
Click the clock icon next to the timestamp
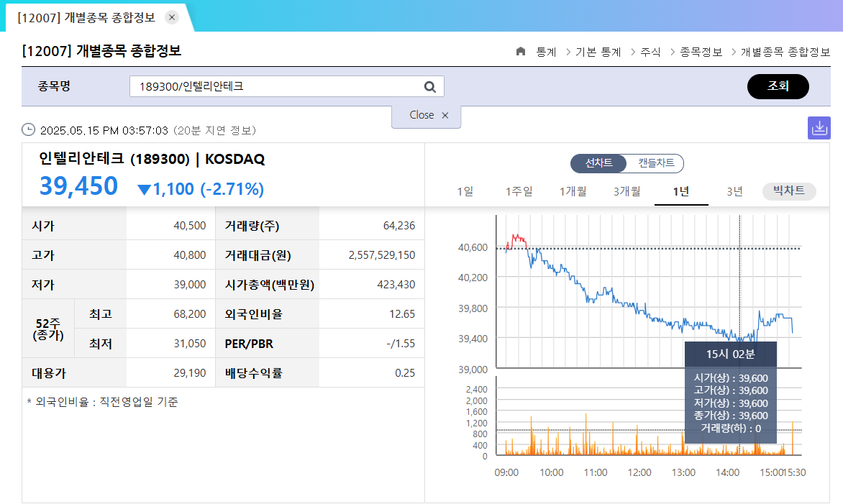click(x=28, y=130)
